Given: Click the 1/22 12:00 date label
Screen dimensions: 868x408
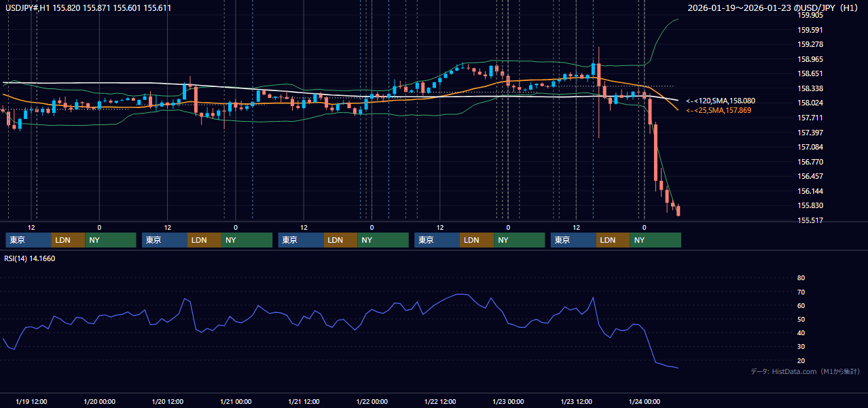Looking at the screenshot, I should point(440,401).
